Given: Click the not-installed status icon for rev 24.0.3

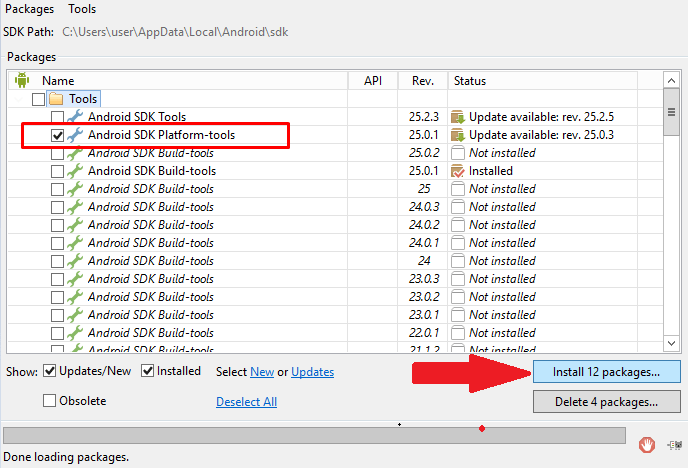Looking at the screenshot, I should tap(458, 207).
